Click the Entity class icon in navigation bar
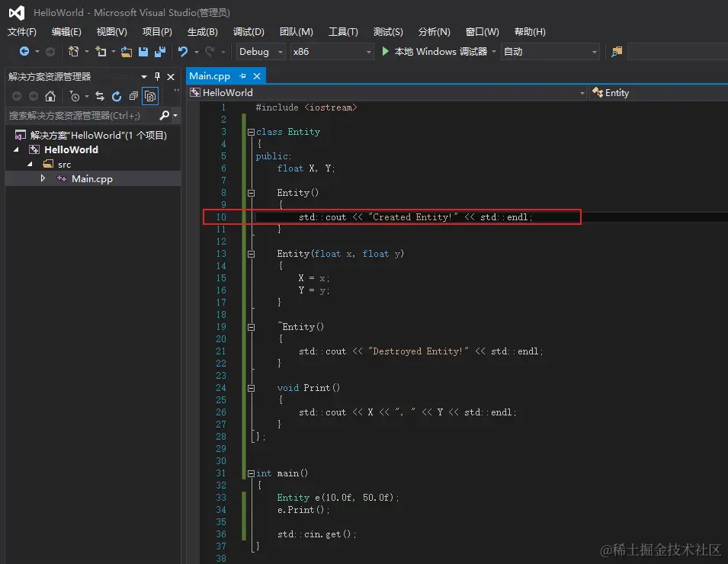The image size is (728, 564). [x=598, y=92]
